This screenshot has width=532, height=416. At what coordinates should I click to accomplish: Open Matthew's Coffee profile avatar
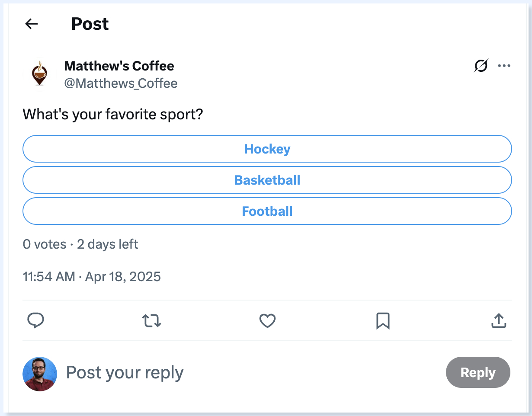[40, 74]
